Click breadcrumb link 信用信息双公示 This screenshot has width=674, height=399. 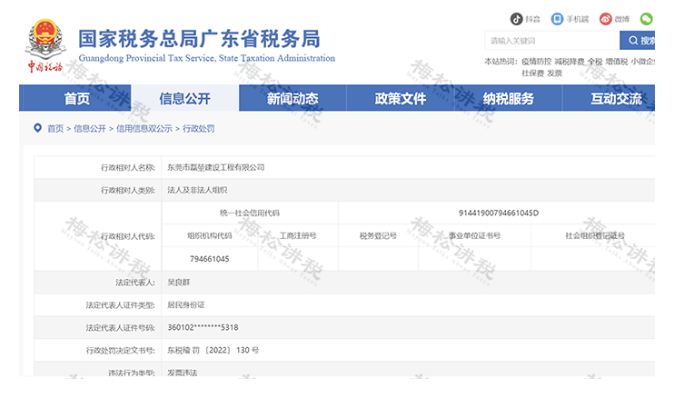(144, 129)
